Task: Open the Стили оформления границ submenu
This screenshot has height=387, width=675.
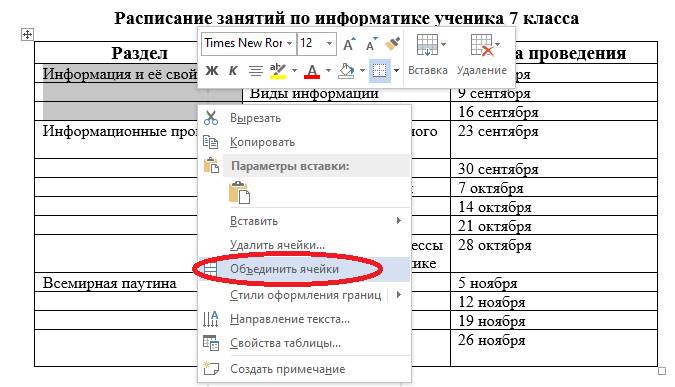Action: tap(304, 295)
